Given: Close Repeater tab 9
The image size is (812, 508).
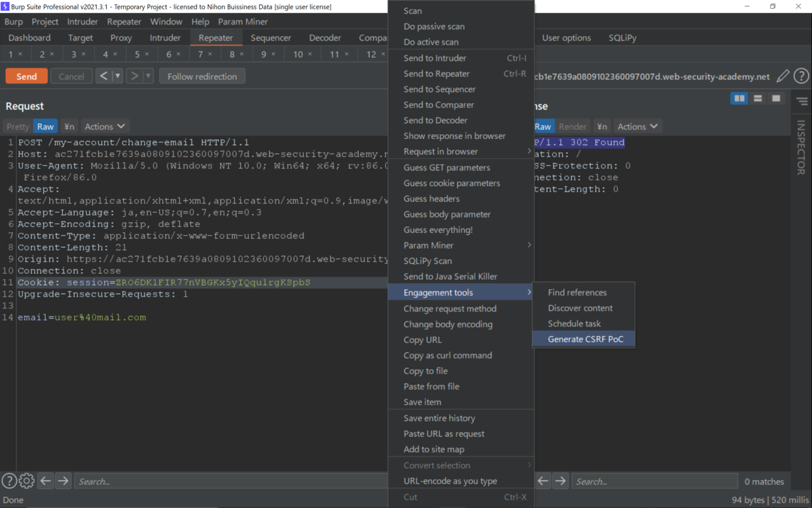Looking at the screenshot, I should [x=273, y=54].
